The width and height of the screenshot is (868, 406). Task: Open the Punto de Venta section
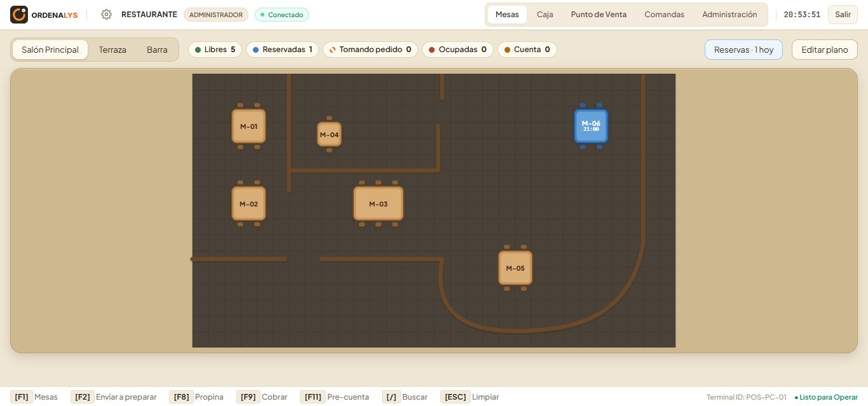(599, 15)
